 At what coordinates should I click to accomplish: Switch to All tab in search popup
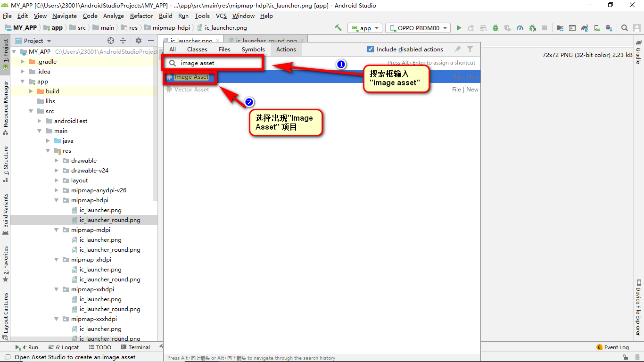coord(173,49)
